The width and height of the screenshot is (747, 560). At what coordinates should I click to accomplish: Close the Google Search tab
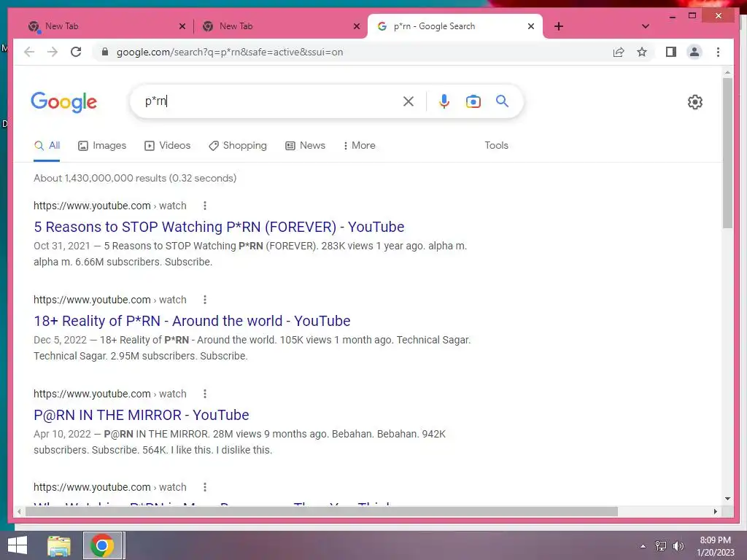531,26
